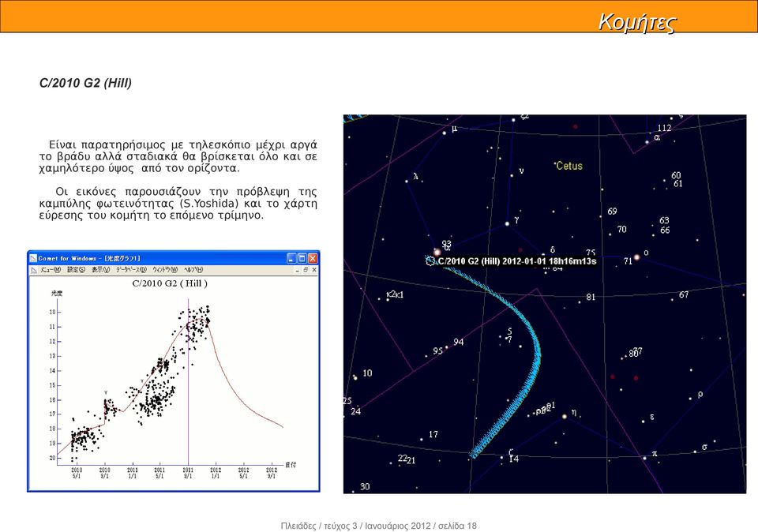The width and height of the screenshot is (758, 532).
Task: Minimize the Comet for Windows window
Action: pyautogui.click(x=291, y=259)
